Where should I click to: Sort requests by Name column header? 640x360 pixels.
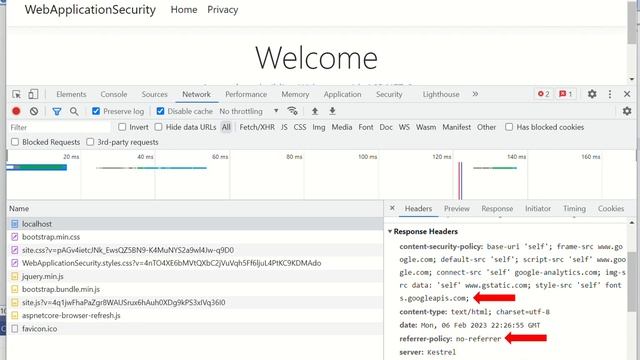[x=195, y=209]
